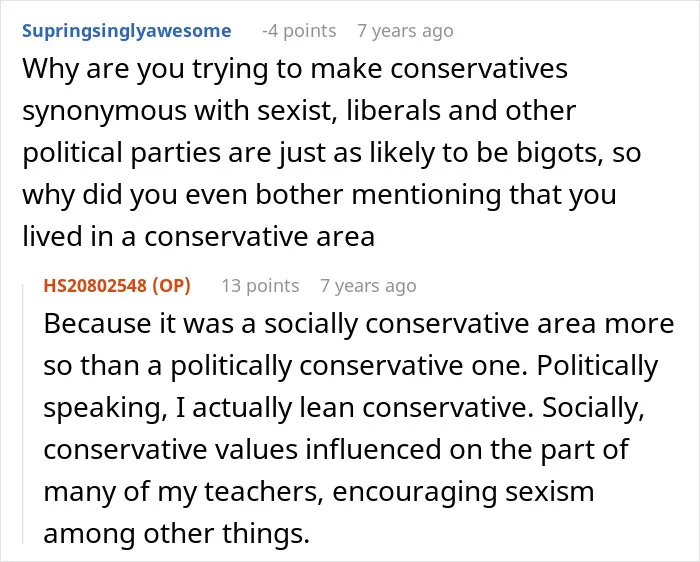700x562 pixels.
Task: Open the OP reply's 7 years ago timestamp
Action: coord(368,286)
